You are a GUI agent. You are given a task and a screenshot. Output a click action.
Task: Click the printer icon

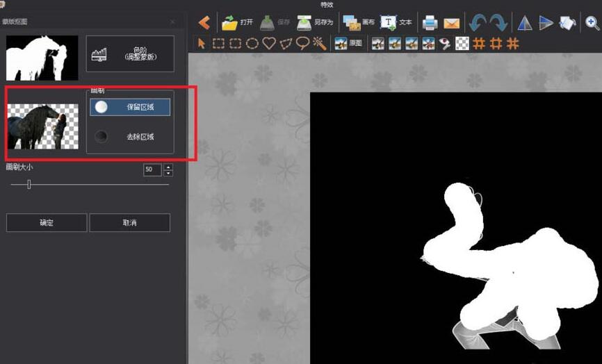430,23
